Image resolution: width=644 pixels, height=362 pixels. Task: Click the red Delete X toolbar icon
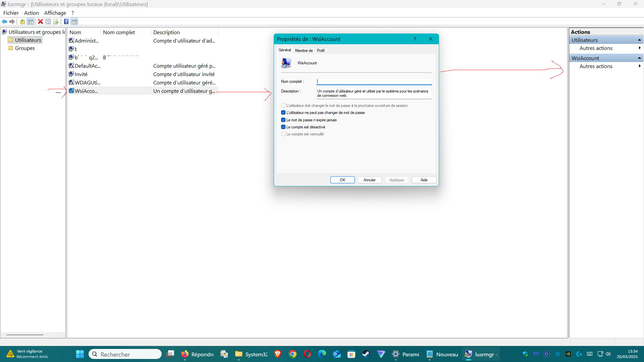pos(40,22)
